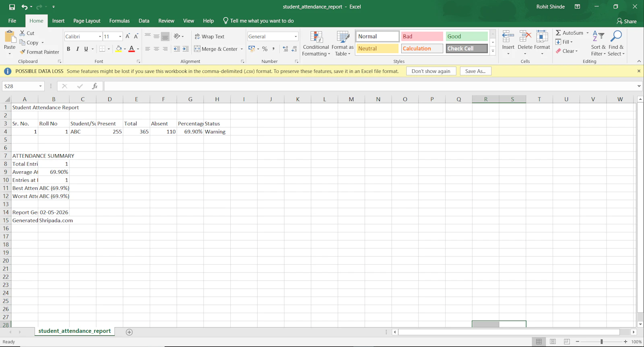This screenshot has height=347, width=644.
Task: Click the Paste clipboard icon
Action: point(10,37)
